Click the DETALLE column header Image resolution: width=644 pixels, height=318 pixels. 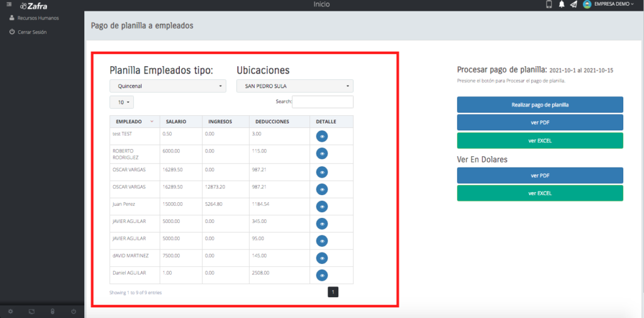coord(331,122)
